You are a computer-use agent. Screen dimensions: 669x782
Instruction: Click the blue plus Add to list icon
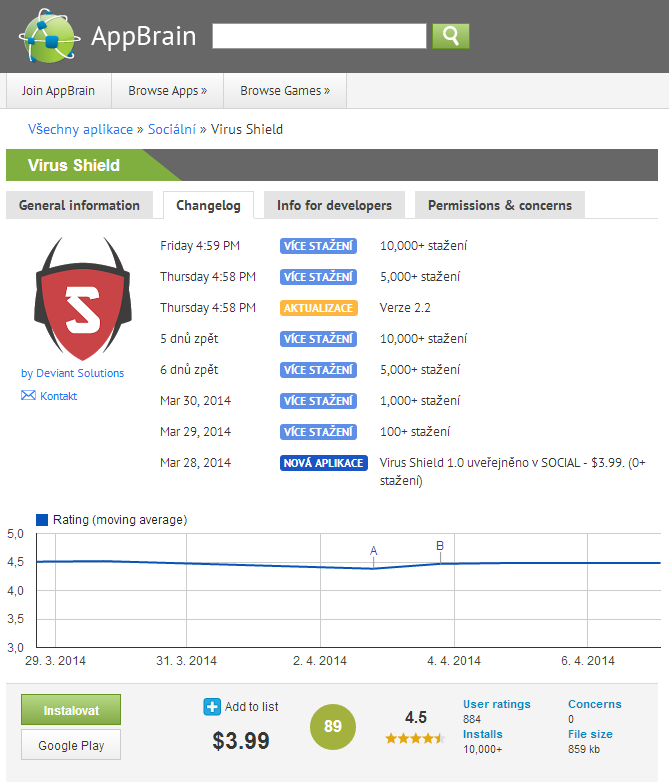click(x=212, y=707)
